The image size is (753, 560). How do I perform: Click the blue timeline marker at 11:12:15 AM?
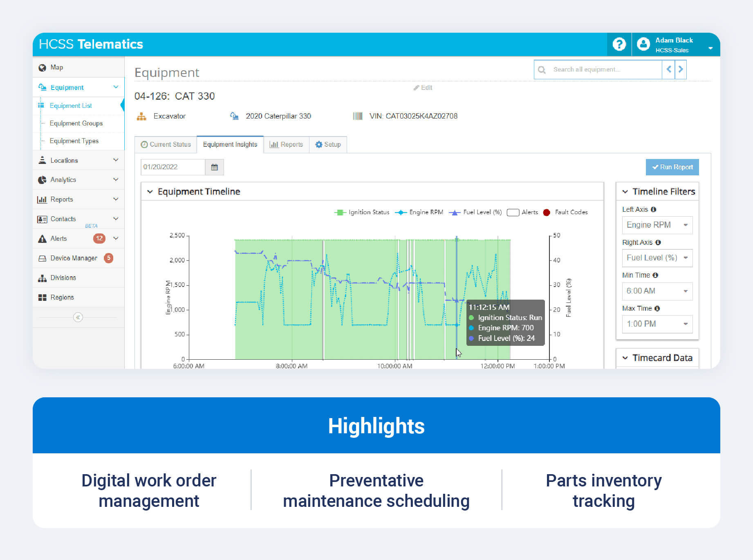click(x=457, y=298)
